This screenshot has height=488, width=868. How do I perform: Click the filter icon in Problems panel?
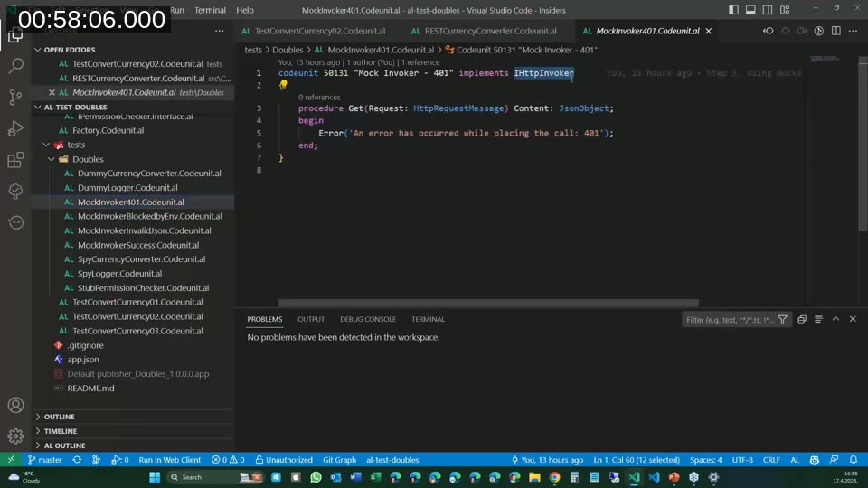[x=782, y=319]
